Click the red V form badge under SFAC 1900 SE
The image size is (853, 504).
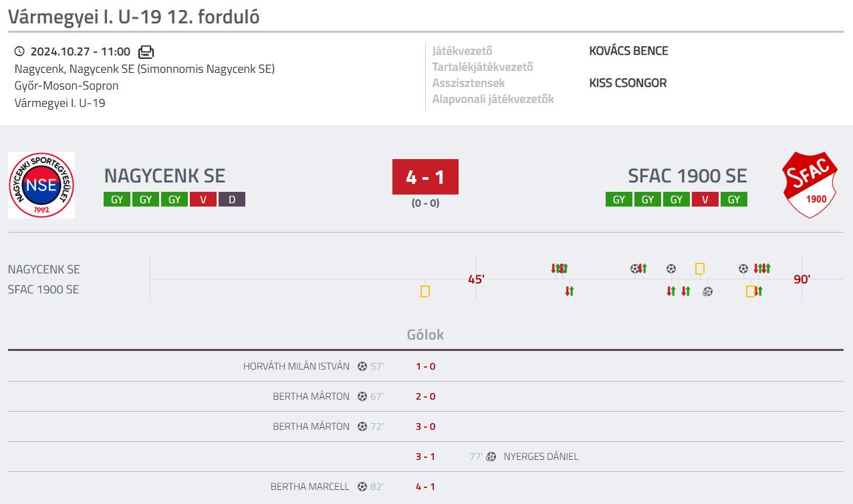coord(705,199)
